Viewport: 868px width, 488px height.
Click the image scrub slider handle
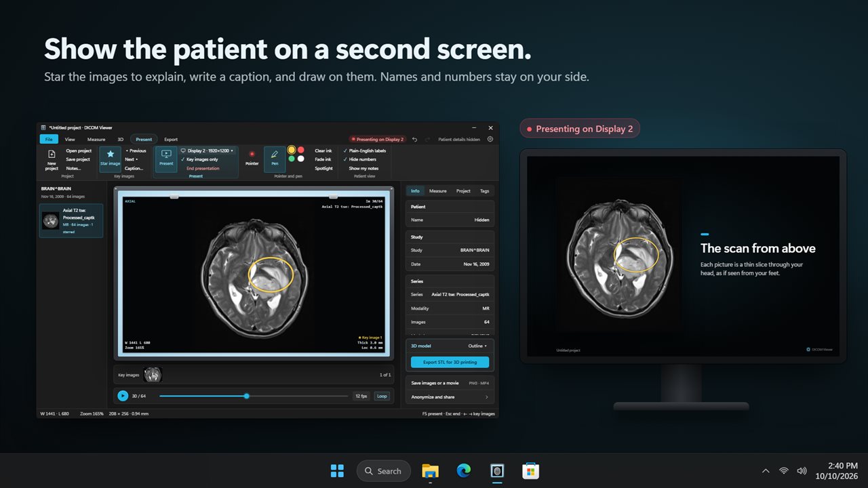(x=246, y=396)
